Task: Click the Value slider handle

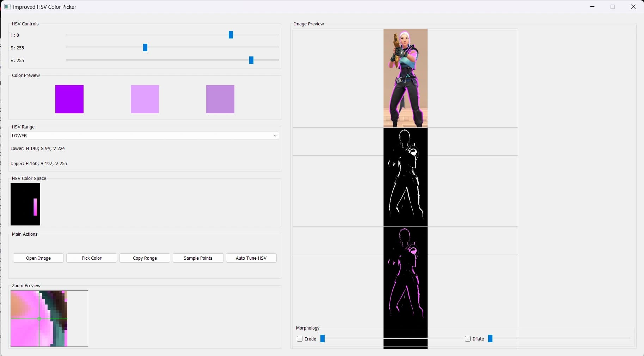Action: 251,60
